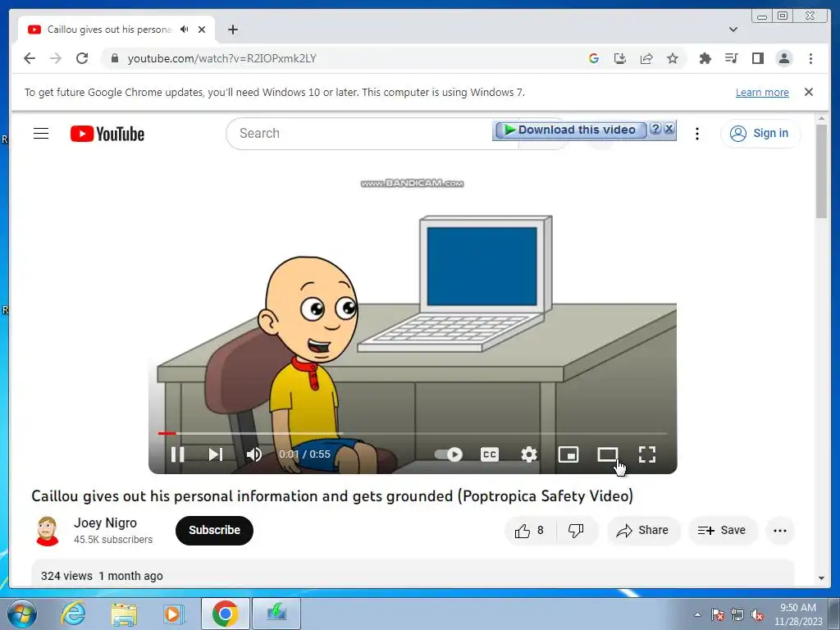Open Joey Nigro channel avatar
The width and height of the screenshot is (840, 630).
[47, 531]
